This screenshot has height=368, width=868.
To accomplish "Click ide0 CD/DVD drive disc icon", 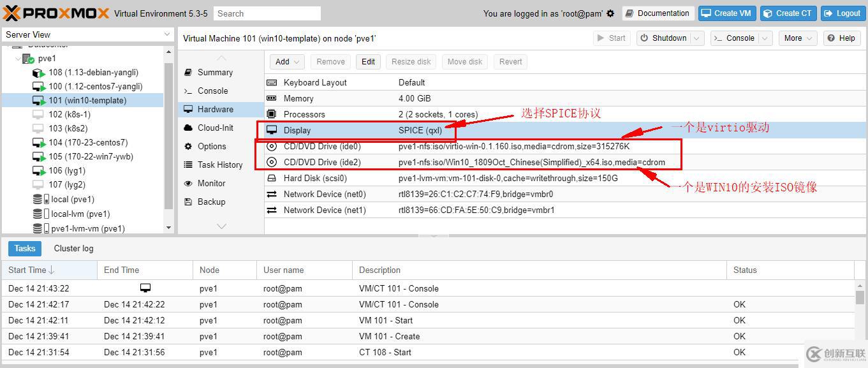I will click(x=272, y=146).
